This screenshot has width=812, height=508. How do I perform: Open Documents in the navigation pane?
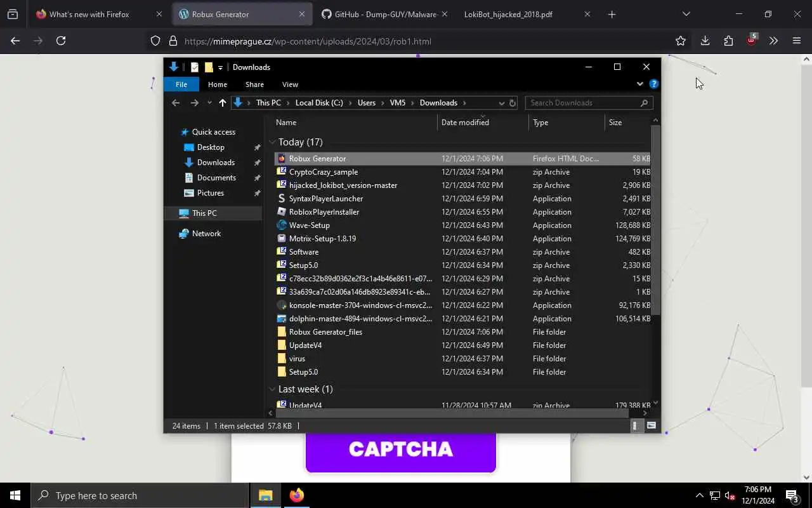[216, 178]
